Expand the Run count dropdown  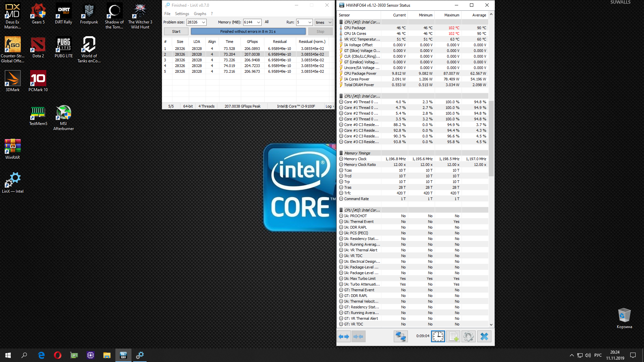click(310, 22)
